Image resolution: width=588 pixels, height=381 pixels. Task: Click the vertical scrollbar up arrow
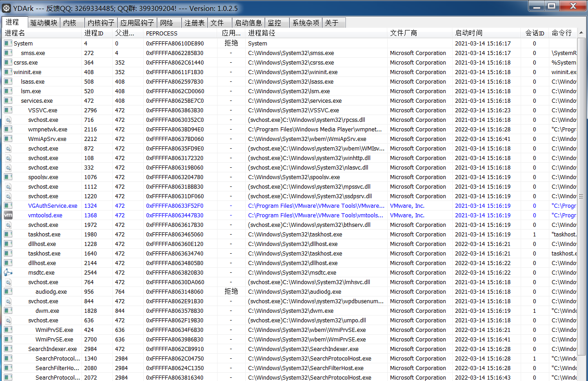pyautogui.click(x=581, y=33)
